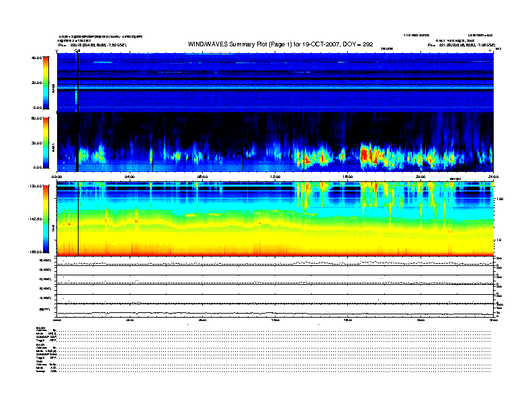
Task: Click the -130.00 label on TNR scale
Action: point(35,186)
